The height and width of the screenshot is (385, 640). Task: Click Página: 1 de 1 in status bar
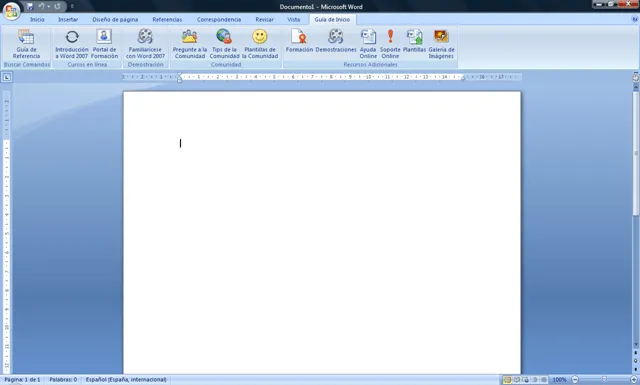point(22,380)
